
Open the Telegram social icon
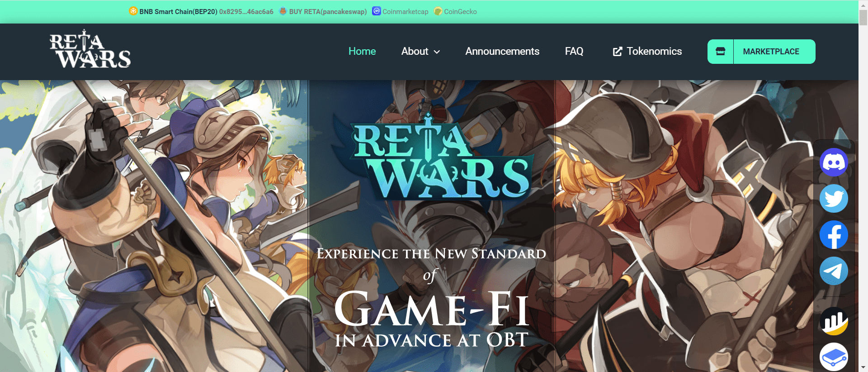834,271
